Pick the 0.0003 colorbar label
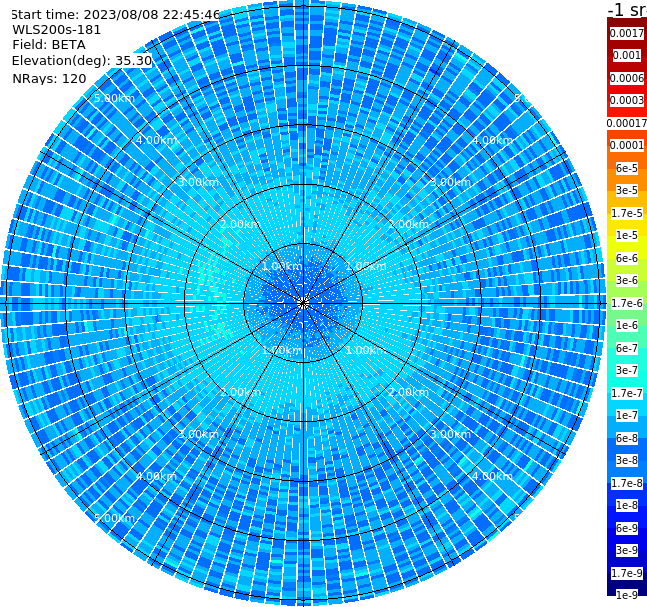The height and width of the screenshot is (607, 647). (x=627, y=100)
